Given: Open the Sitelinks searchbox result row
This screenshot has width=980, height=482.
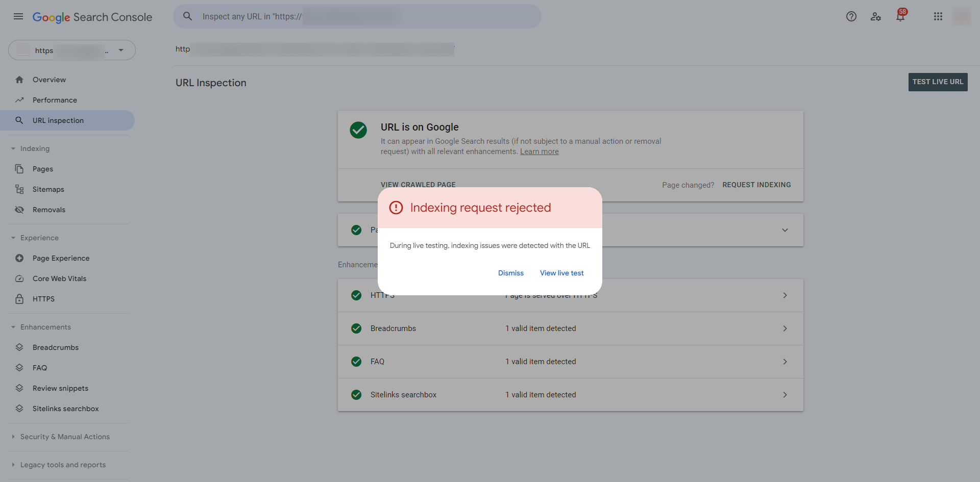Looking at the screenshot, I should (571, 395).
